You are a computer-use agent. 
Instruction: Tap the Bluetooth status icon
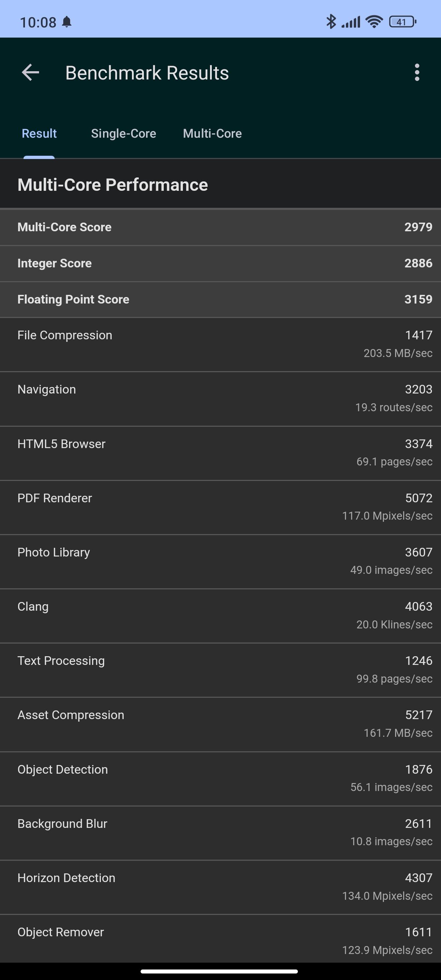click(x=331, y=22)
